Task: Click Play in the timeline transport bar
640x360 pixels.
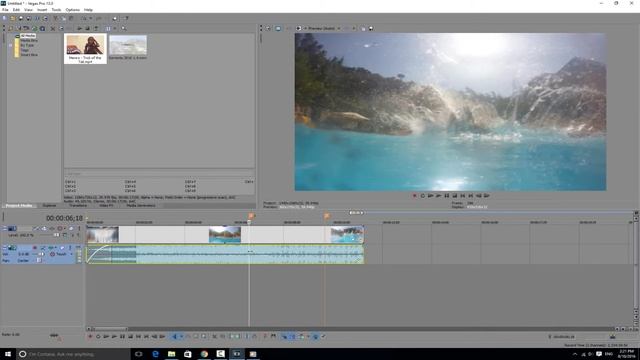Action: (114, 336)
